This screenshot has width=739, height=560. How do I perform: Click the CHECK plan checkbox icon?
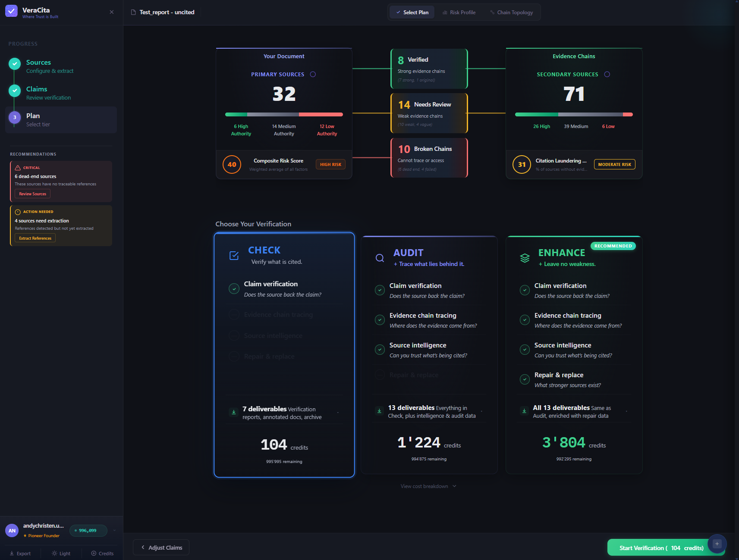click(234, 256)
